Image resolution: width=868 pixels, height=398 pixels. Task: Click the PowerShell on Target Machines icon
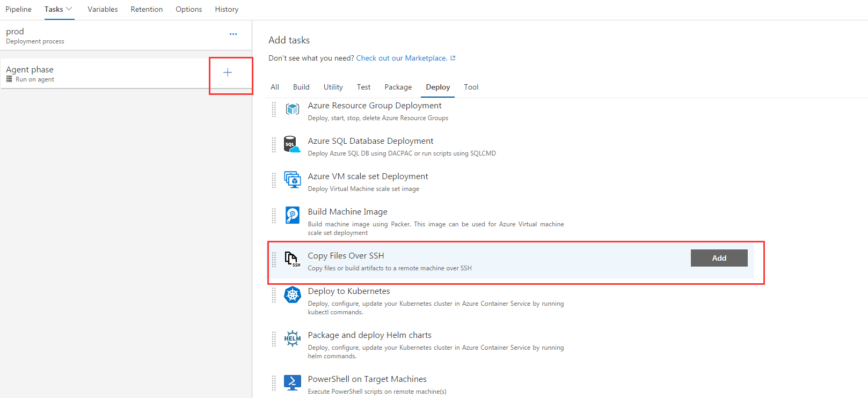pyautogui.click(x=293, y=382)
